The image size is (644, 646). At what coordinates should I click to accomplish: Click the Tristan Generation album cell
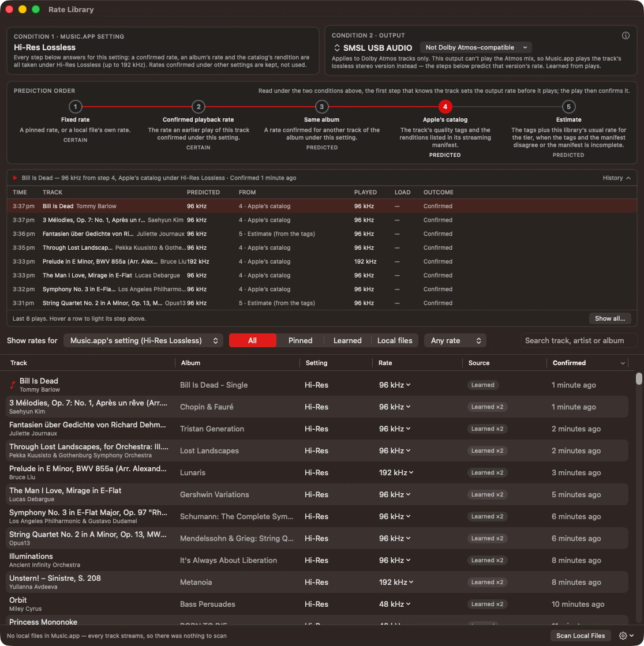click(x=212, y=429)
